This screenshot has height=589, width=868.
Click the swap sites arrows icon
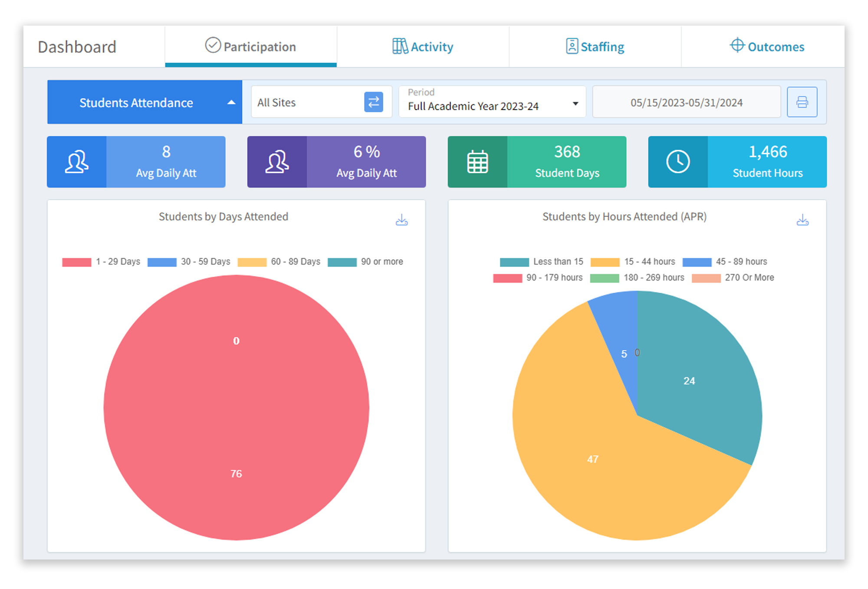(x=373, y=102)
